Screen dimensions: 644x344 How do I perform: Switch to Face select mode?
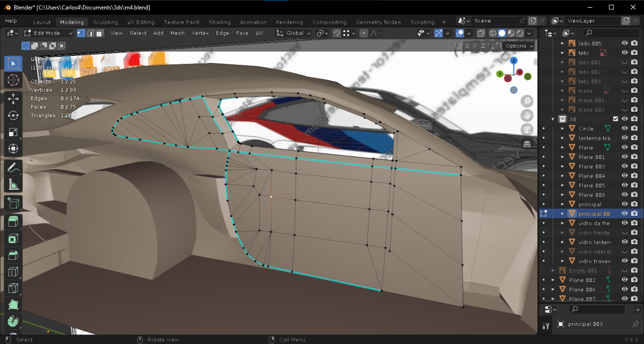click(99, 33)
